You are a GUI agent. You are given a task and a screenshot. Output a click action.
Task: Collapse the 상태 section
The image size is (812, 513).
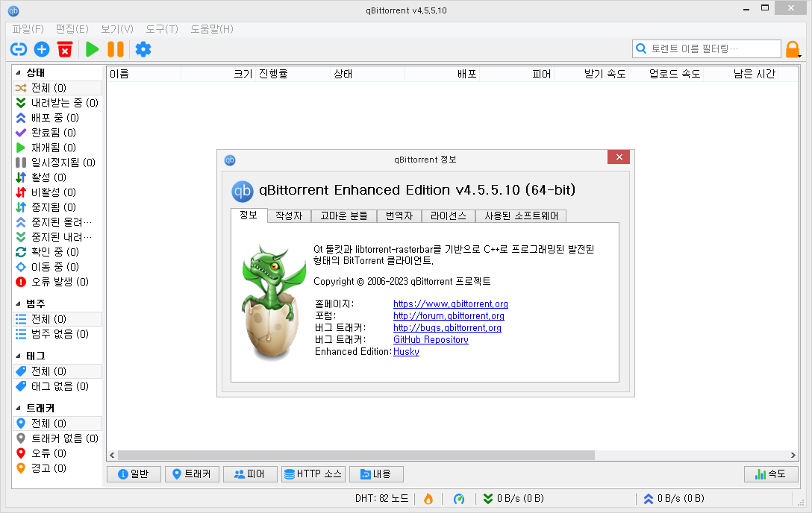point(18,73)
